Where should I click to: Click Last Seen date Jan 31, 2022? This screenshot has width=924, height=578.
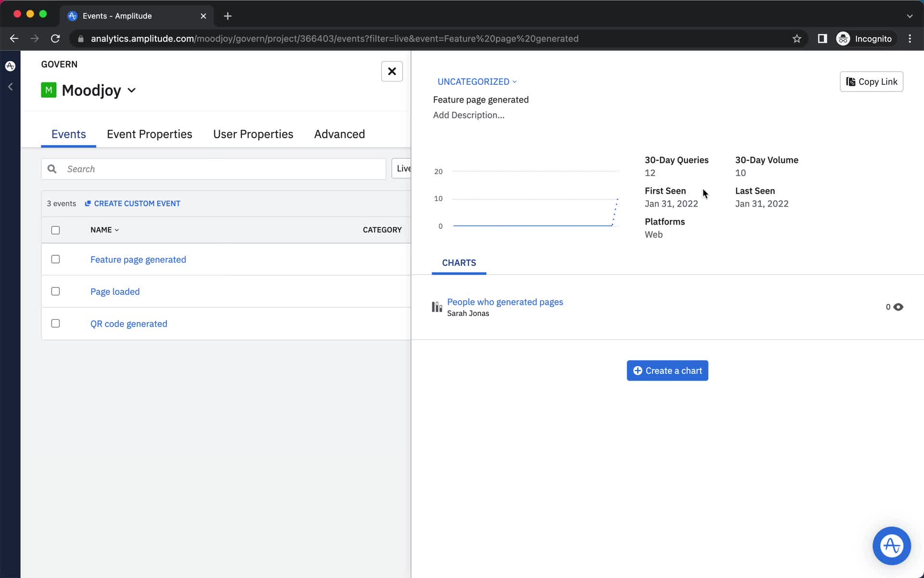pos(761,204)
